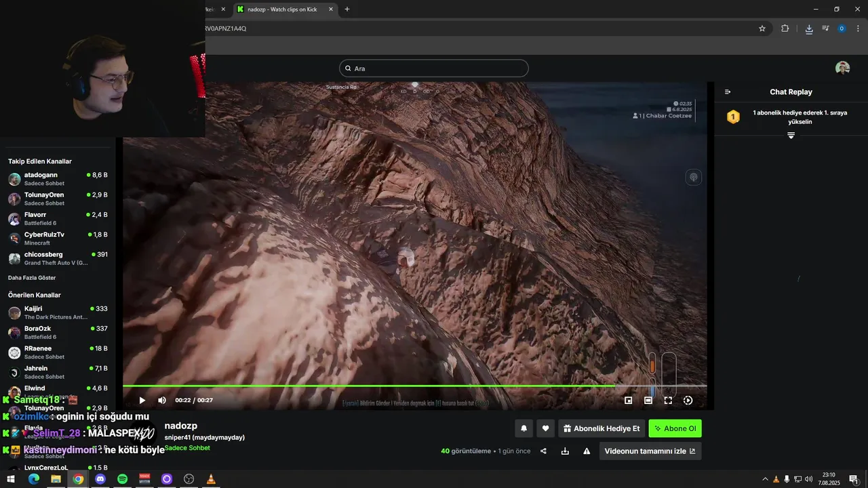Viewport: 868px width, 488px height.
Task: Close the nadozp Kick browser tab
Action: (x=331, y=9)
